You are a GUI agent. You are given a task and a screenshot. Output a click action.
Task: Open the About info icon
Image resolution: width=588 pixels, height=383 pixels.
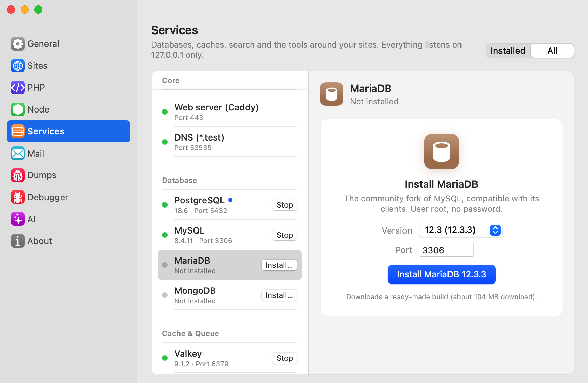pos(18,241)
